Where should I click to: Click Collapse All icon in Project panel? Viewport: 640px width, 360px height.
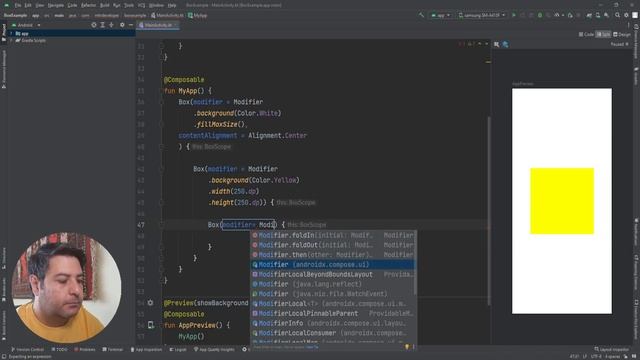[111, 25]
